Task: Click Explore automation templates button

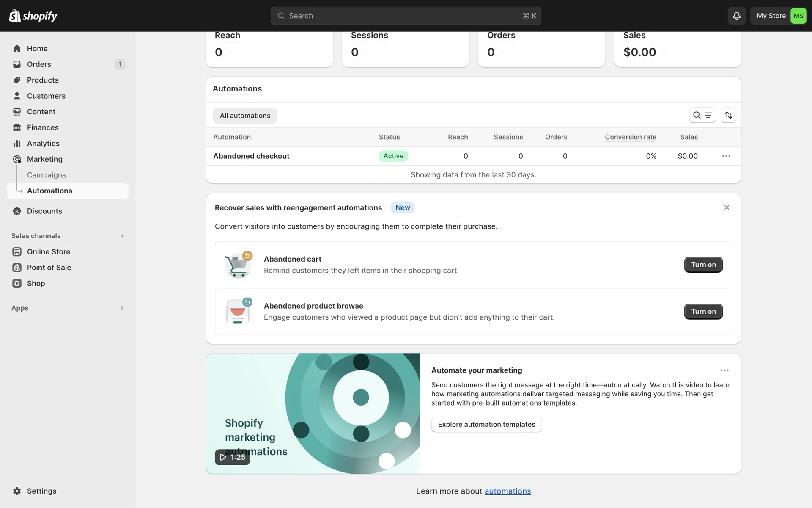Action: click(486, 424)
